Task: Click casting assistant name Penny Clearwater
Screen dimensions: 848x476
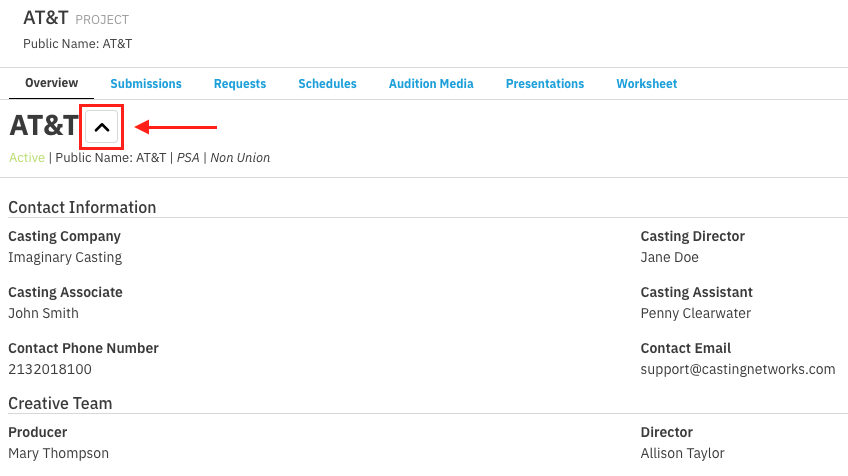Action: tap(695, 313)
